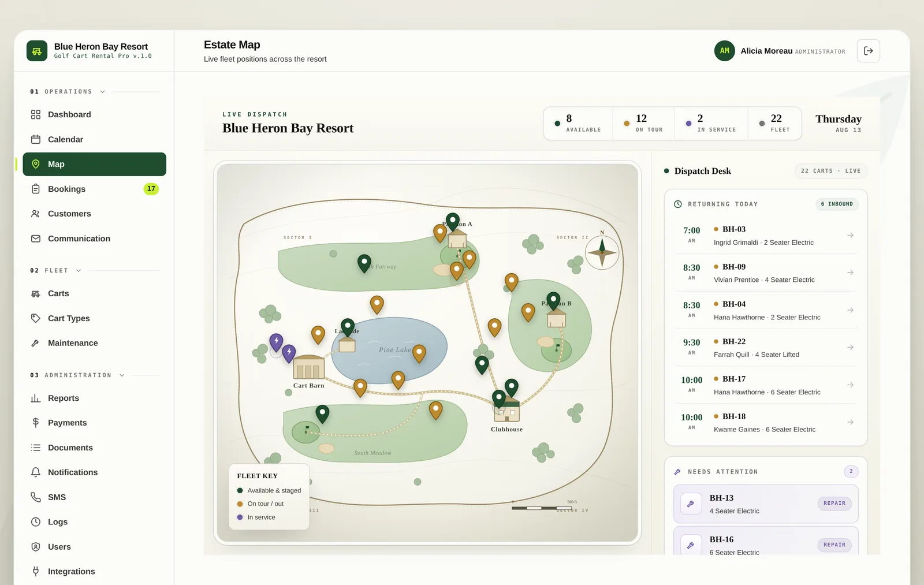Screen dimensions: 924x585
Task: Collapse the 02 Fleet section
Action: coord(79,270)
